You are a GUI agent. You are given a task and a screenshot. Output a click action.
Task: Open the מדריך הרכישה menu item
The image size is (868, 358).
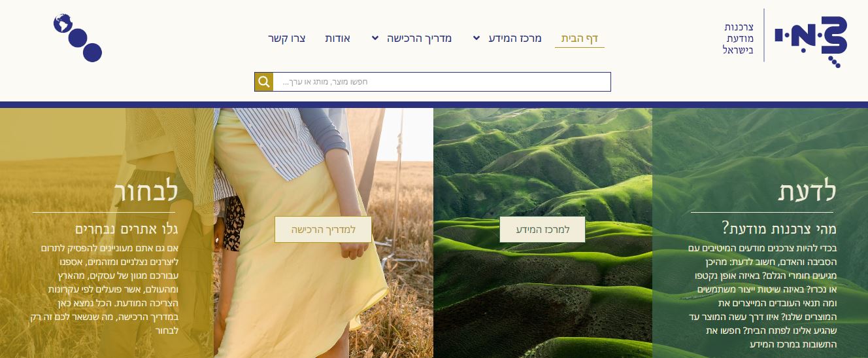click(420, 38)
